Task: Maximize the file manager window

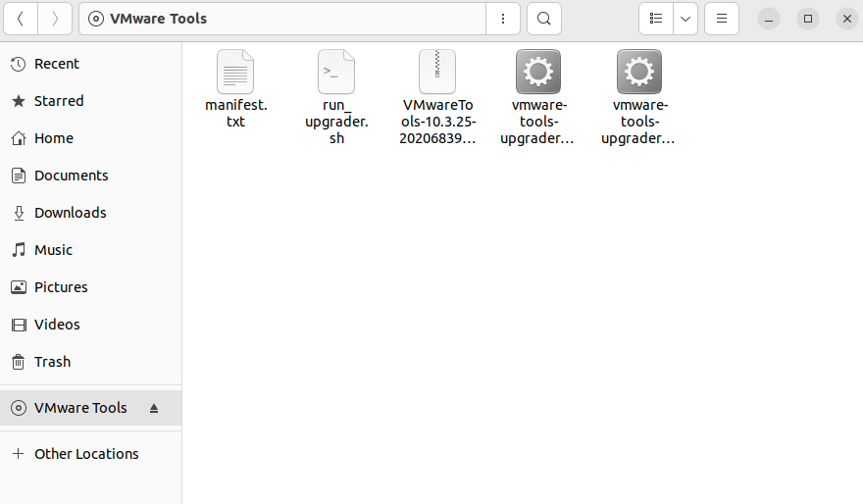Action: 808,19
